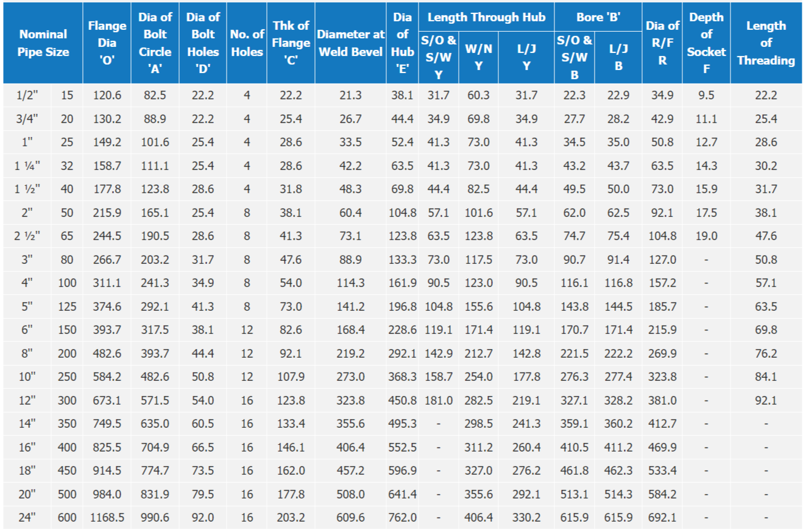The width and height of the screenshot is (806, 532).
Task: Click flange diameter 584.2 in the 10" row
Action: click(x=107, y=377)
